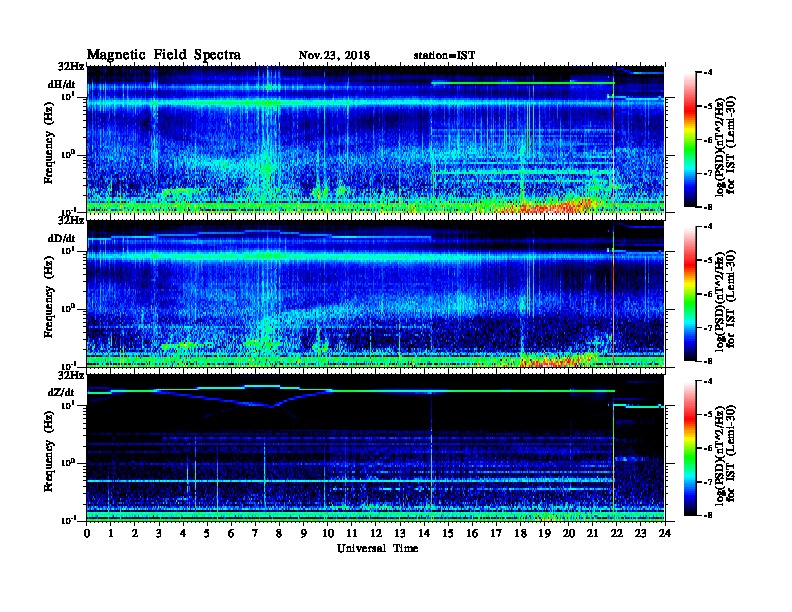
Task: Click hour tick label 18 on the time axis
Action: pos(520,534)
